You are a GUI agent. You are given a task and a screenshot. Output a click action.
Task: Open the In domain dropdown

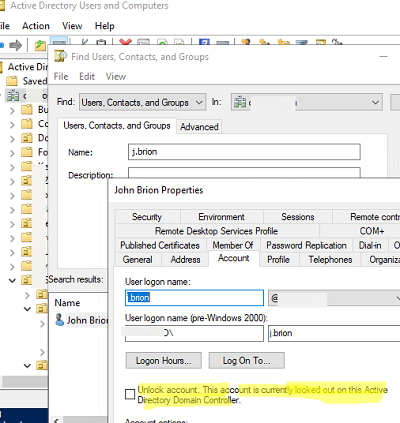pos(375,102)
